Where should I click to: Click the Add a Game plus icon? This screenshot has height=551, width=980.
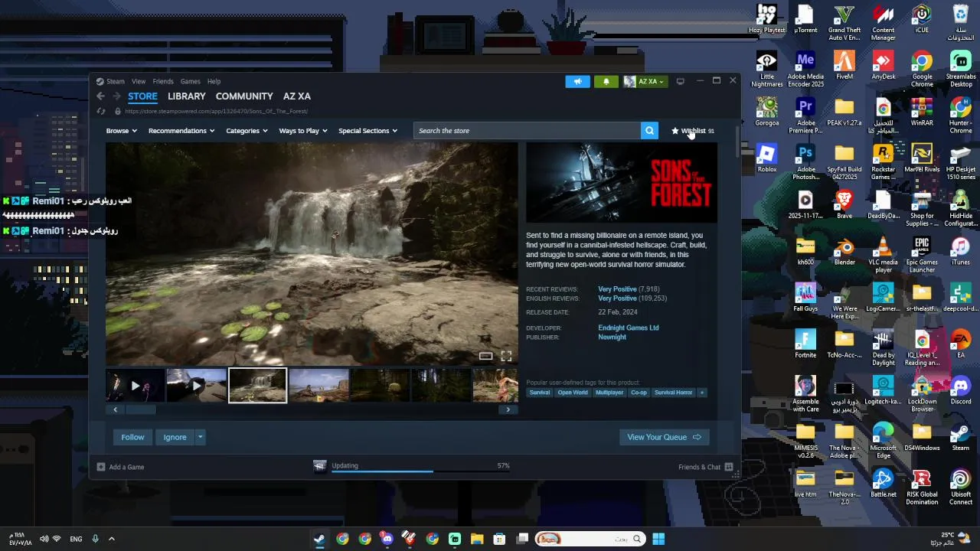101,467
